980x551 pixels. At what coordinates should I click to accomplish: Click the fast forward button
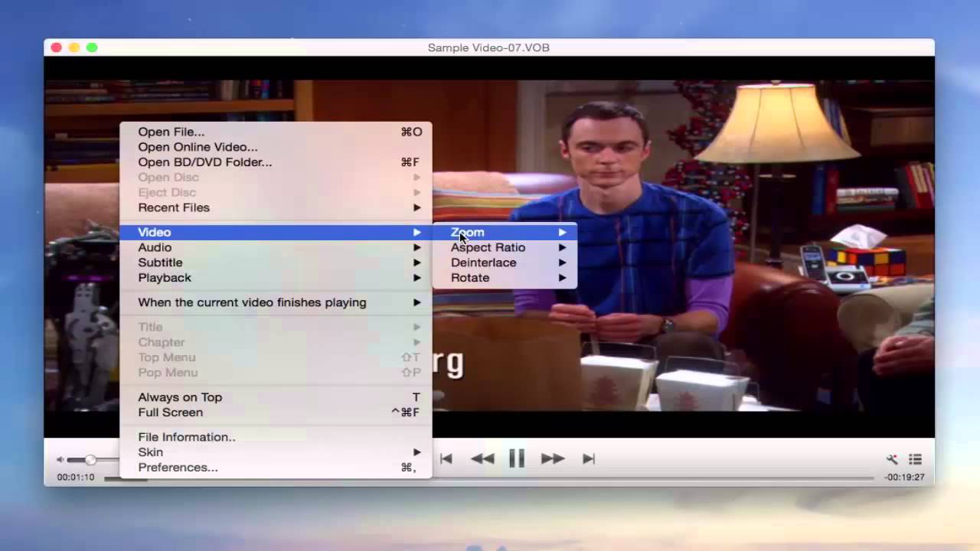coord(552,458)
